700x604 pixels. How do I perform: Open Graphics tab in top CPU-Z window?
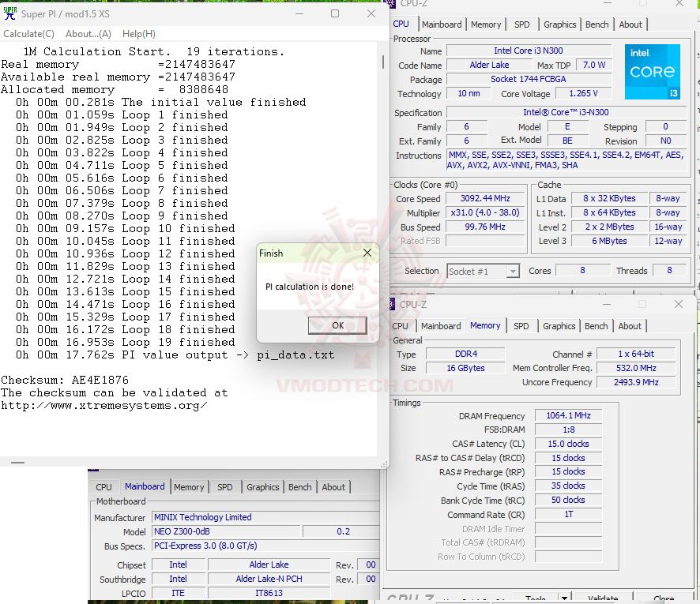(x=560, y=24)
